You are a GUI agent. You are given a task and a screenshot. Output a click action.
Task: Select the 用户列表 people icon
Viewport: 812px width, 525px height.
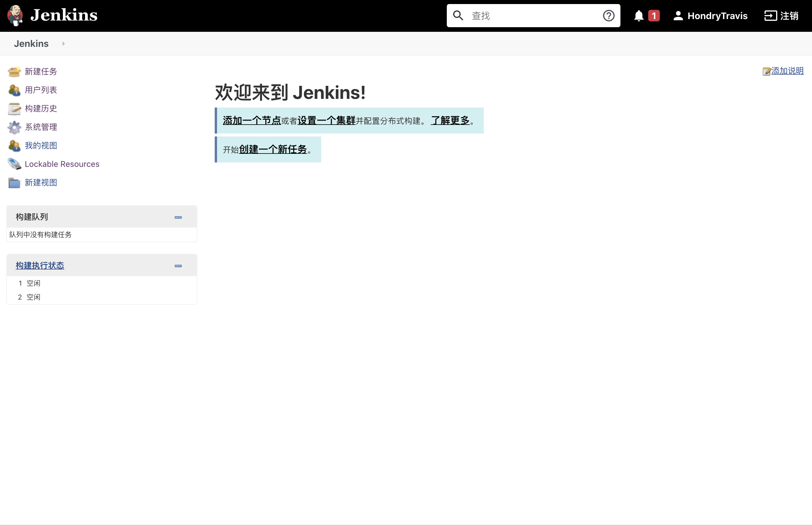point(14,90)
